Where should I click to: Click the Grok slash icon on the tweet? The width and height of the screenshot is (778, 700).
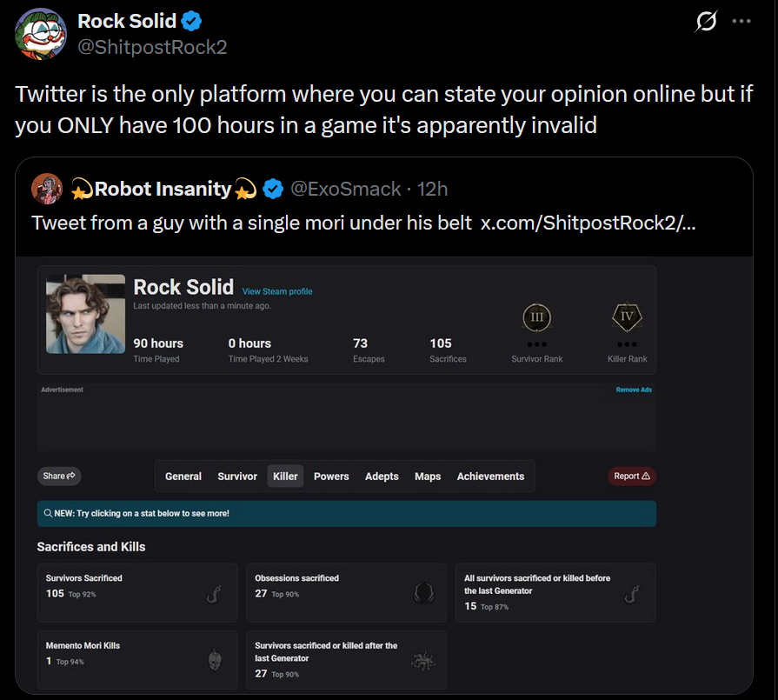706,22
